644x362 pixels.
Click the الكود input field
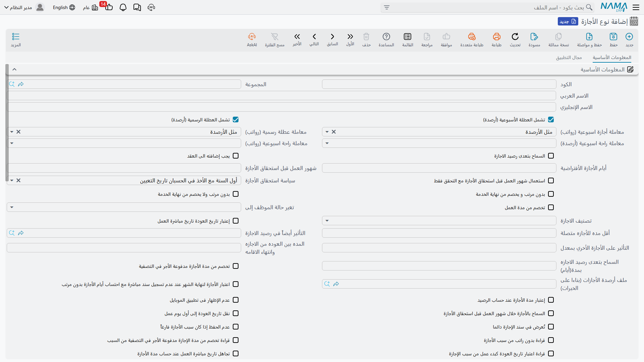click(439, 84)
